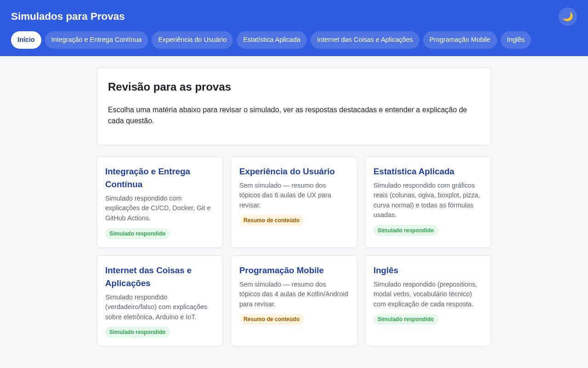This screenshot has height=368, width=588.
Task: Click the description mentioning Docker, Git e GitHub Actions
Action: 158,208
